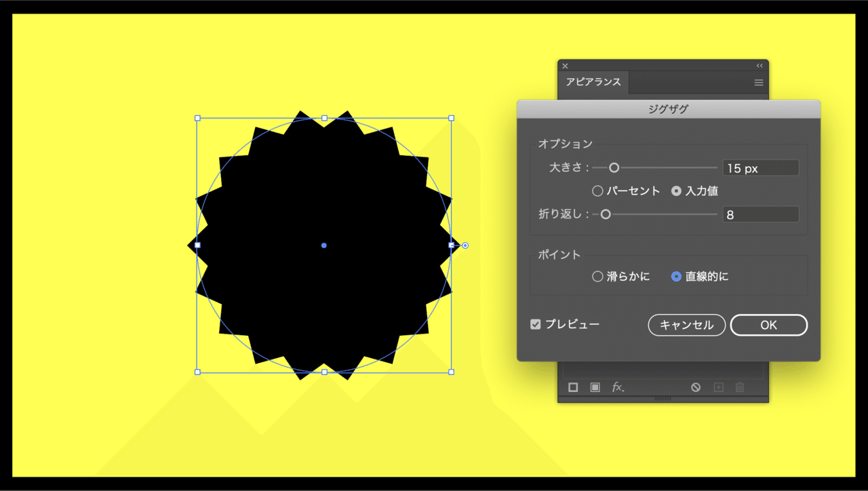This screenshot has height=491, width=868.
Task: Click the delete selected item trash icon
Action: [741, 387]
